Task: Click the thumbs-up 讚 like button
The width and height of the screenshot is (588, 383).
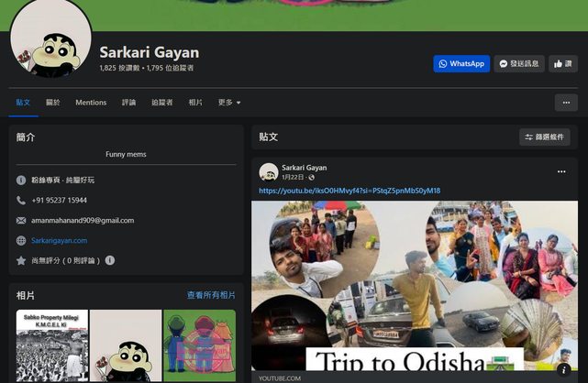Action: (x=562, y=64)
